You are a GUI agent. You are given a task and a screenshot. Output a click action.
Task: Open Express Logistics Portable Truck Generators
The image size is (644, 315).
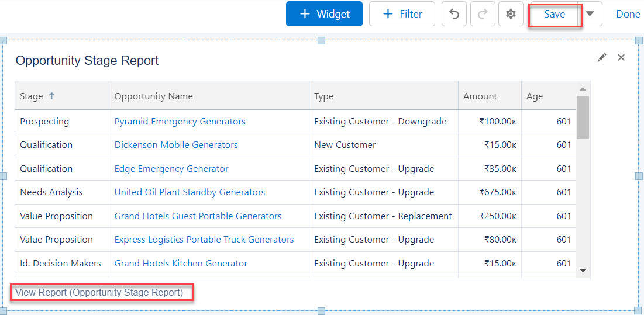click(x=204, y=239)
